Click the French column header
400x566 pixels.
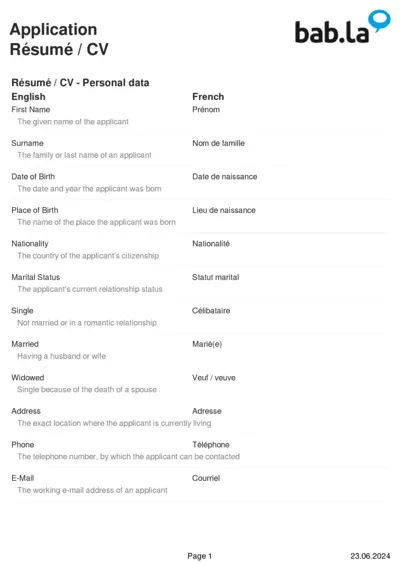point(208,97)
